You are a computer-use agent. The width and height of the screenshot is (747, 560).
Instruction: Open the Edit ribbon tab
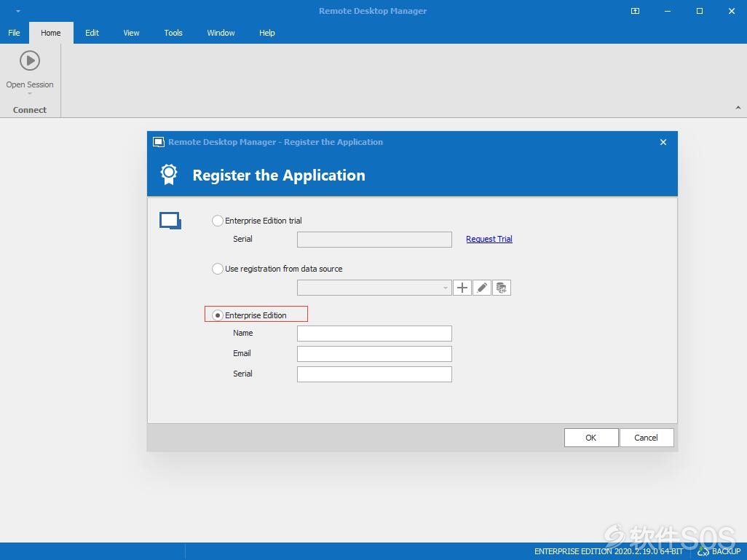pyautogui.click(x=92, y=33)
